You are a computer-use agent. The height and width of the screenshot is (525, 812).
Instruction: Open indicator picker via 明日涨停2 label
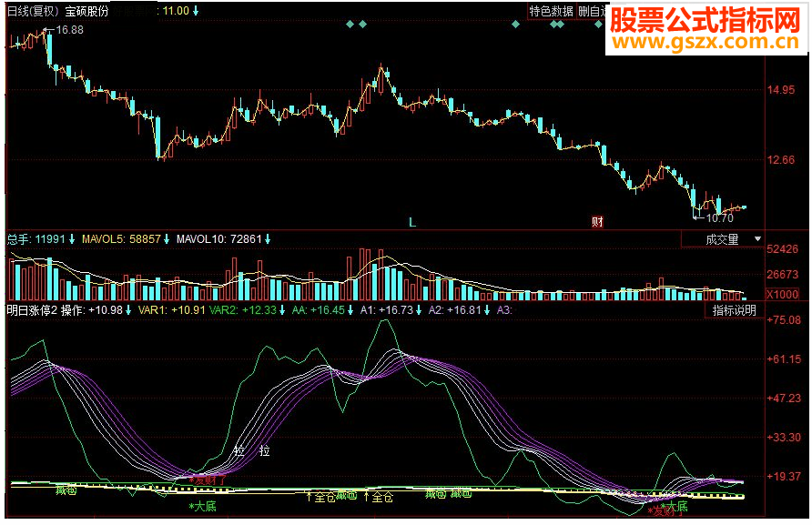point(29,309)
